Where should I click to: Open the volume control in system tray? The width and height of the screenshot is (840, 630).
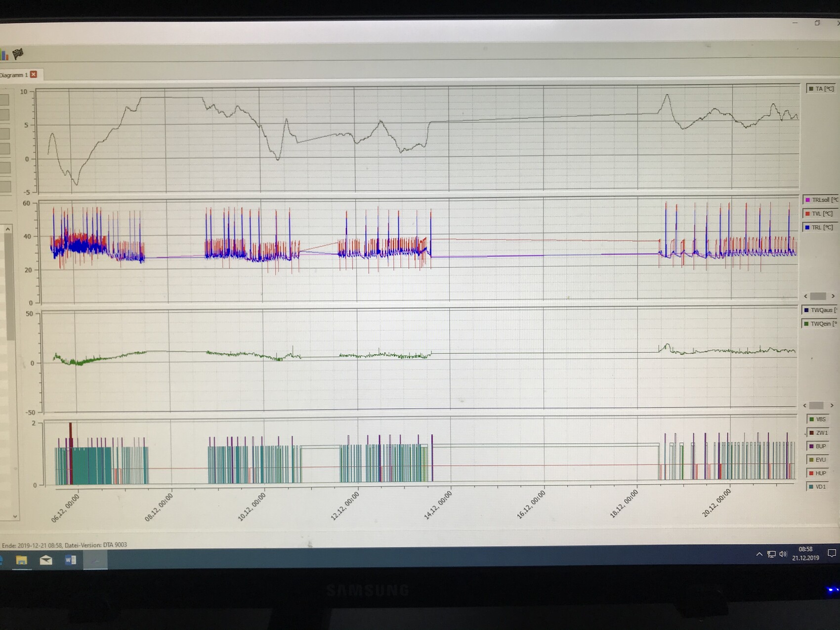point(783,554)
